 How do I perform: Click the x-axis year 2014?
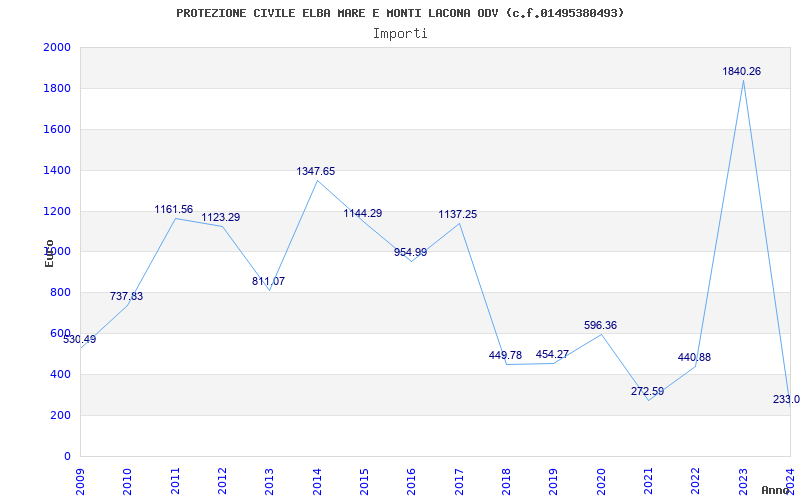(x=317, y=482)
